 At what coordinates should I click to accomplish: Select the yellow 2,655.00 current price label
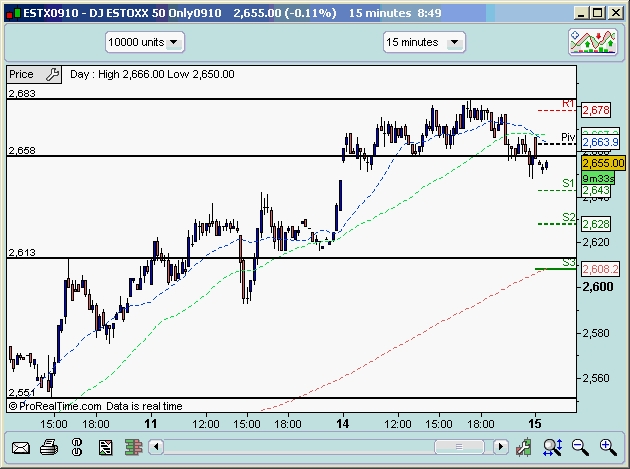point(603,163)
